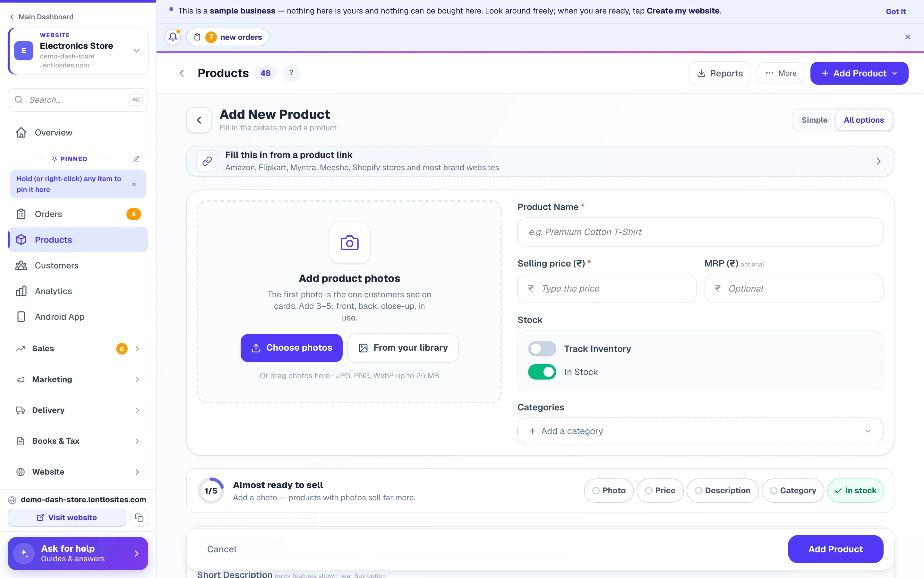Edit pinned items with pencil icon
Image resolution: width=924 pixels, height=578 pixels.
point(136,159)
